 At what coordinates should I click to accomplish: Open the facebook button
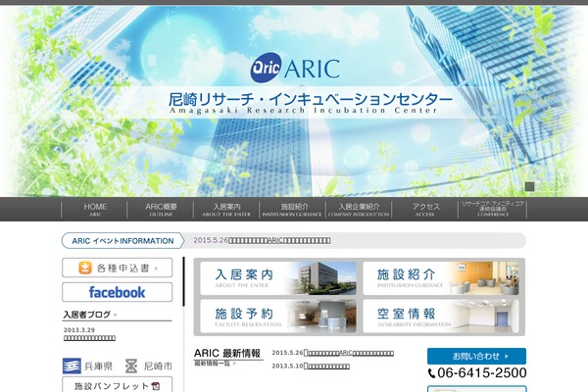[x=117, y=292]
